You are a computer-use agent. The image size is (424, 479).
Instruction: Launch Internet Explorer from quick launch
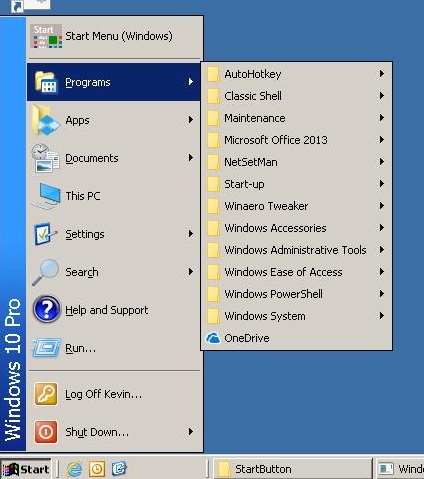[74, 469]
